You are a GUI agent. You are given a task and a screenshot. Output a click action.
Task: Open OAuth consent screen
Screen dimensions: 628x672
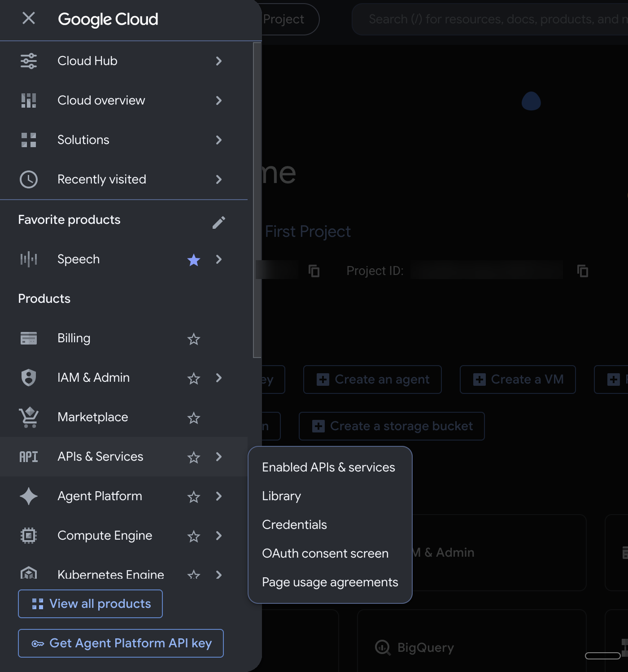(330, 554)
